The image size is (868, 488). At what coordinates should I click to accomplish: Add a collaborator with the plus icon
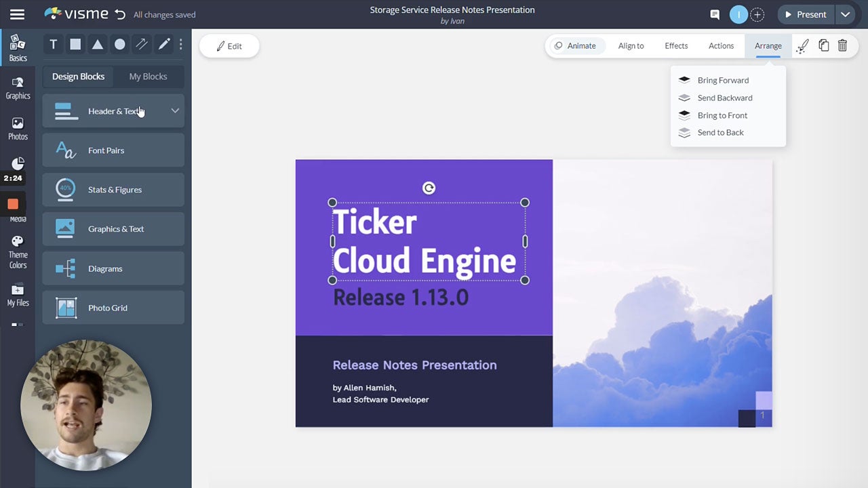tap(757, 14)
